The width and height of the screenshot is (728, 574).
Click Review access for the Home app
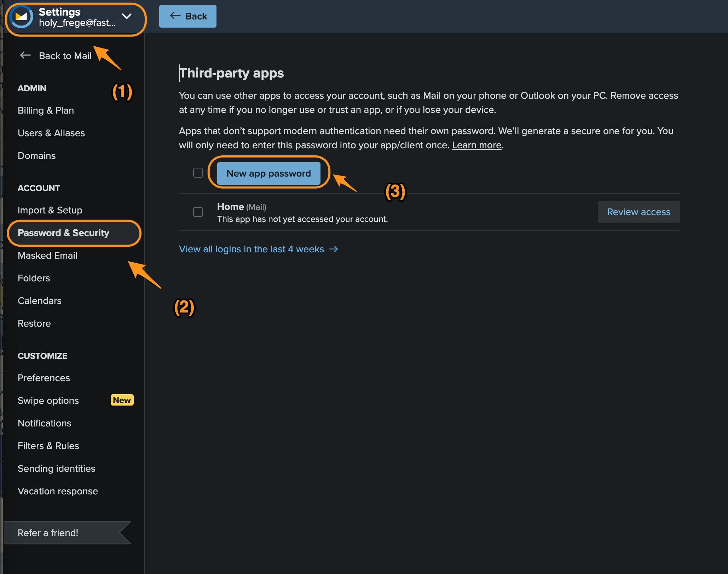(x=638, y=212)
